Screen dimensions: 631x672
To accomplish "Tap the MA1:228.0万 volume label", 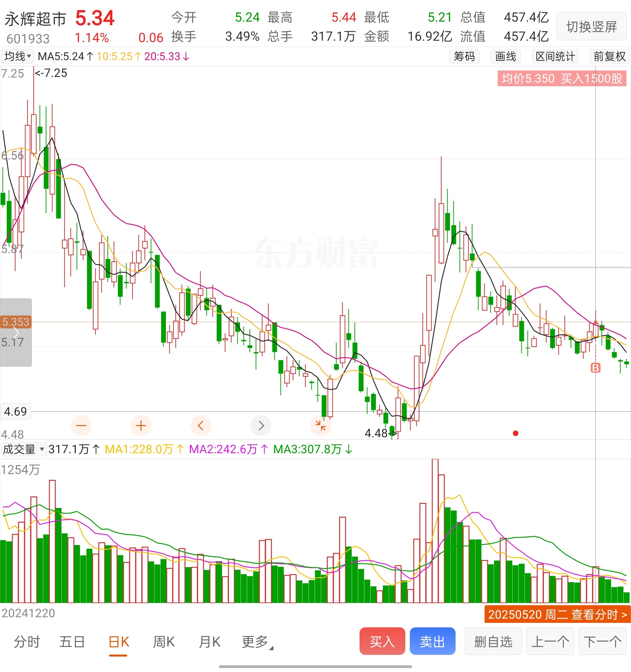I will coord(145,449).
